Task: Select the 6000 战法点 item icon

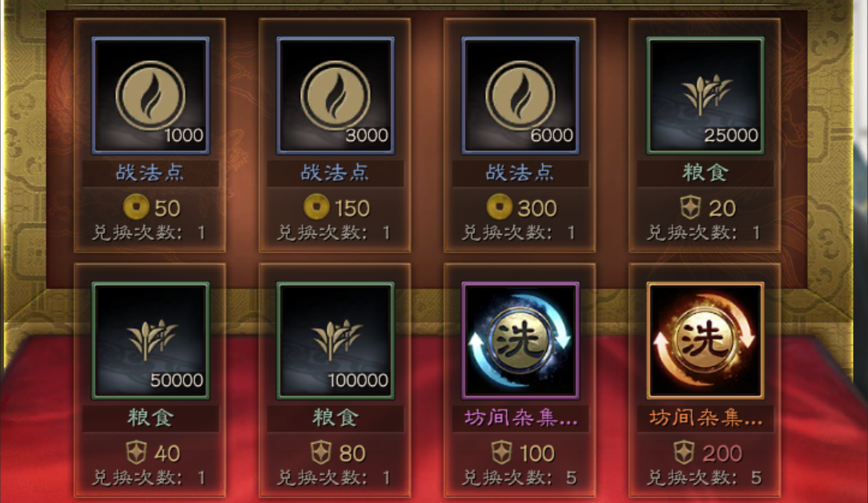Action: (x=520, y=95)
